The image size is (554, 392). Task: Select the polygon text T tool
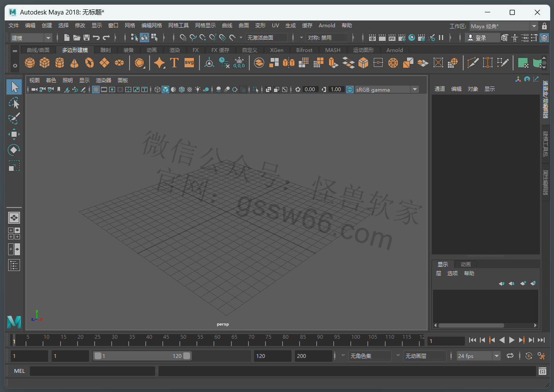click(x=174, y=63)
